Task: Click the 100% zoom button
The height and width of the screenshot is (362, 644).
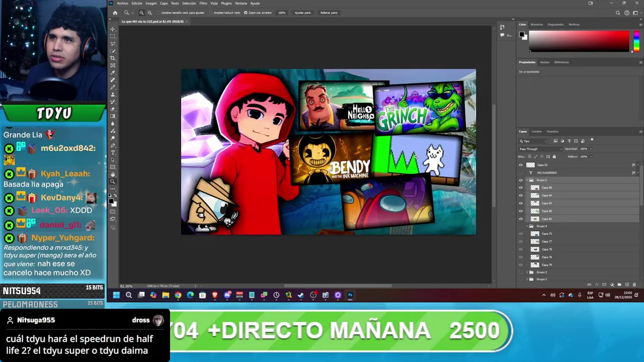Action: (282, 13)
